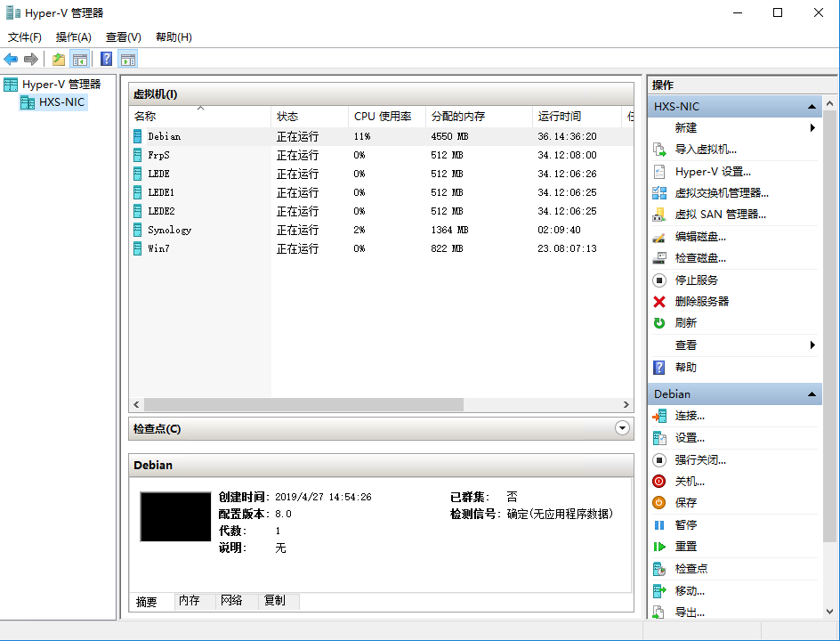Select Hyper-V 管理器 root tree node

click(52, 85)
